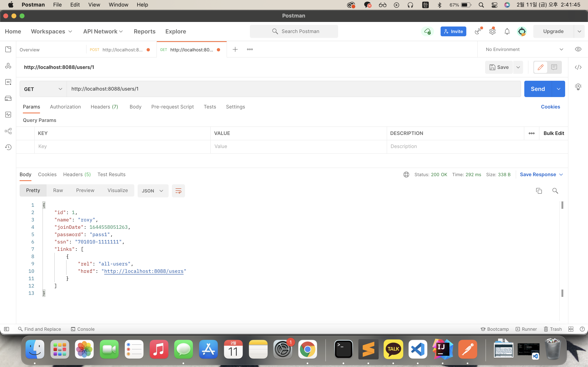Screen dimensions: 588x367
Task: Open the History sidebar icon
Action: pyautogui.click(x=8, y=147)
